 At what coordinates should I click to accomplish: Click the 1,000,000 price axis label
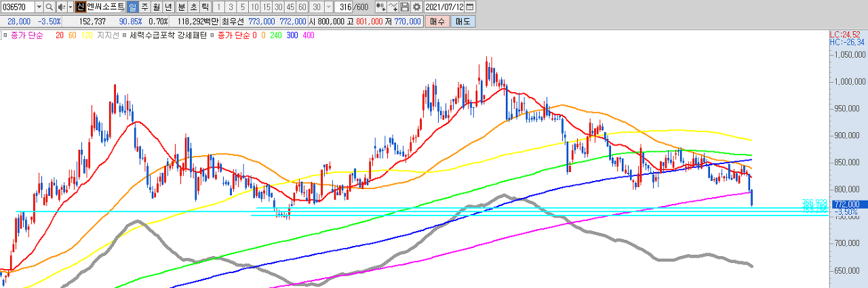850,82
